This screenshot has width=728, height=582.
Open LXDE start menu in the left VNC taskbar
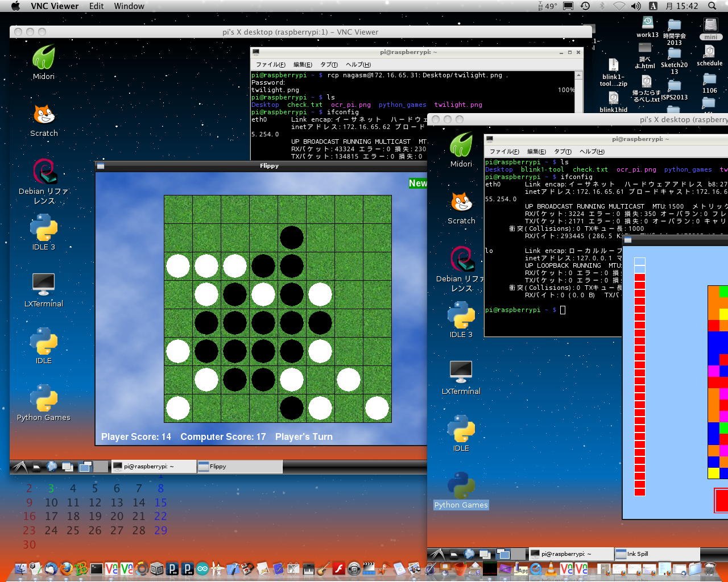click(20, 467)
